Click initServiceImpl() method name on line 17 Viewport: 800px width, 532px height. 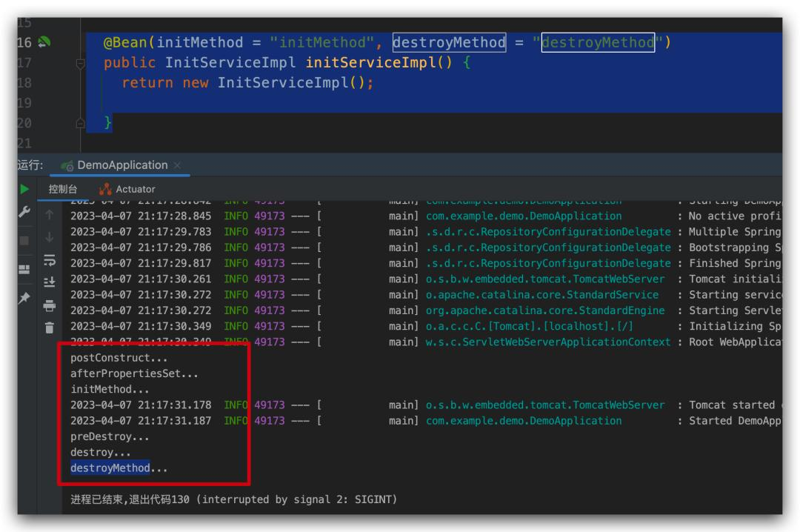click(379, 63)
